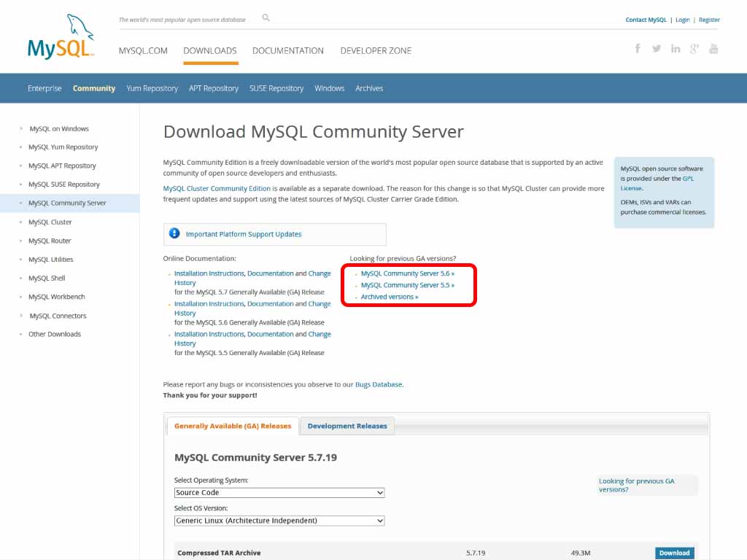
Task: Click MySQL Community Server 5.6 link
Action: click(x=407, y=273)
